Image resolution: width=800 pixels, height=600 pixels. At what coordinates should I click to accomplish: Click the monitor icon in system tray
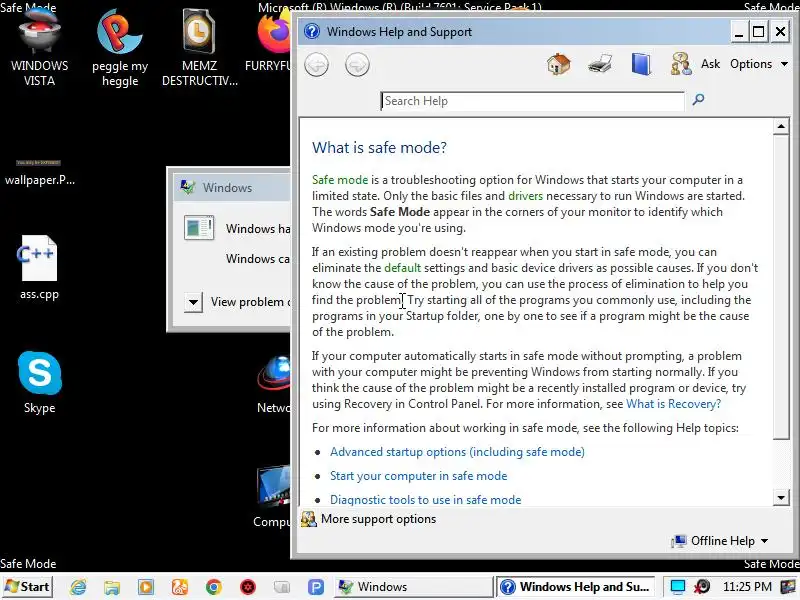tap(678, 587)
